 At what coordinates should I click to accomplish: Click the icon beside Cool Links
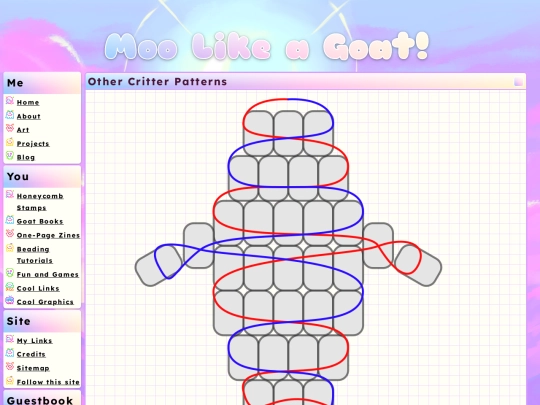point(10,287)
